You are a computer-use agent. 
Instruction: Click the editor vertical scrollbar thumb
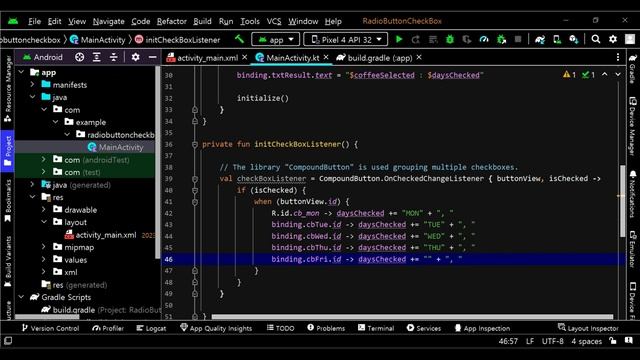[622, 200]
